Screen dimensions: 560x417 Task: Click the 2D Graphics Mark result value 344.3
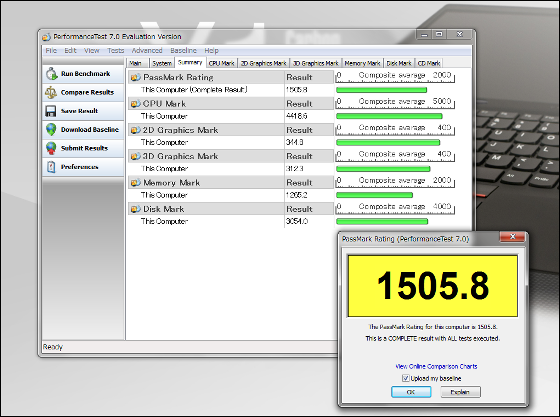[x=295, y=142]
